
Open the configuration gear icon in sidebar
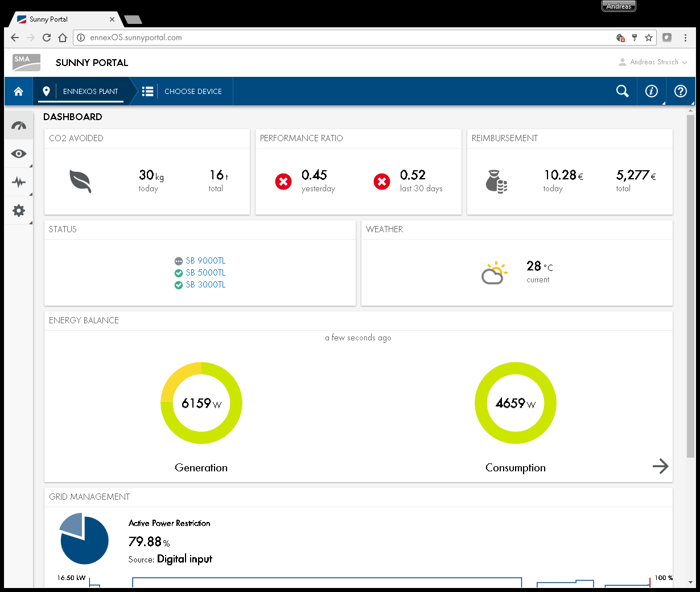[19, 211]
